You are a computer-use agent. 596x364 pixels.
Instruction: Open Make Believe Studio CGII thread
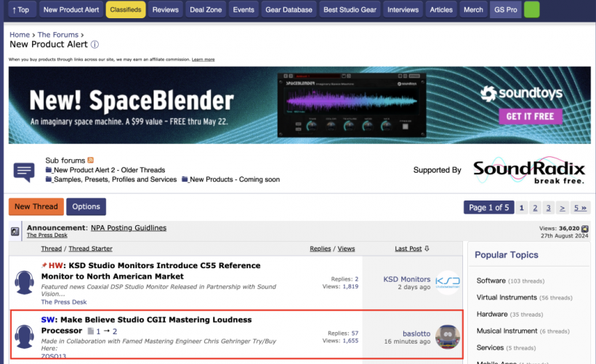click(146, 325)
